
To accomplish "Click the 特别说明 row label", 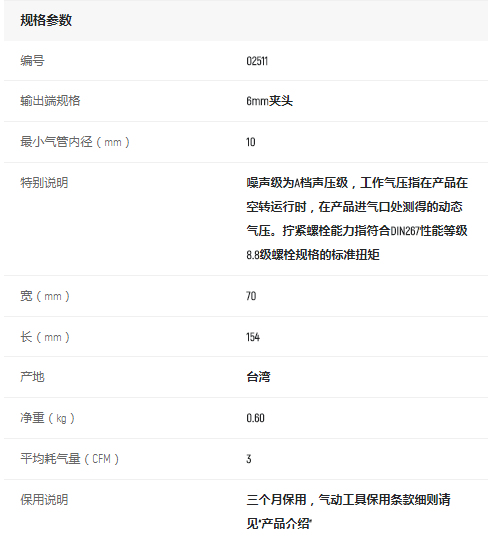I will pos(44,183).
